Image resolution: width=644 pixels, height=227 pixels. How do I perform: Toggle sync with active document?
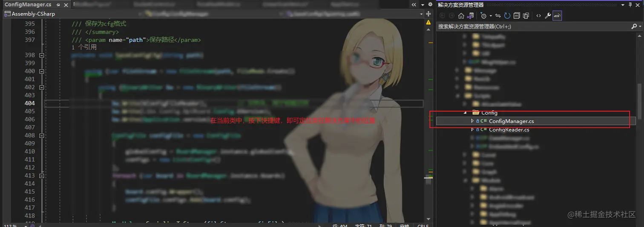pos(498,16)
